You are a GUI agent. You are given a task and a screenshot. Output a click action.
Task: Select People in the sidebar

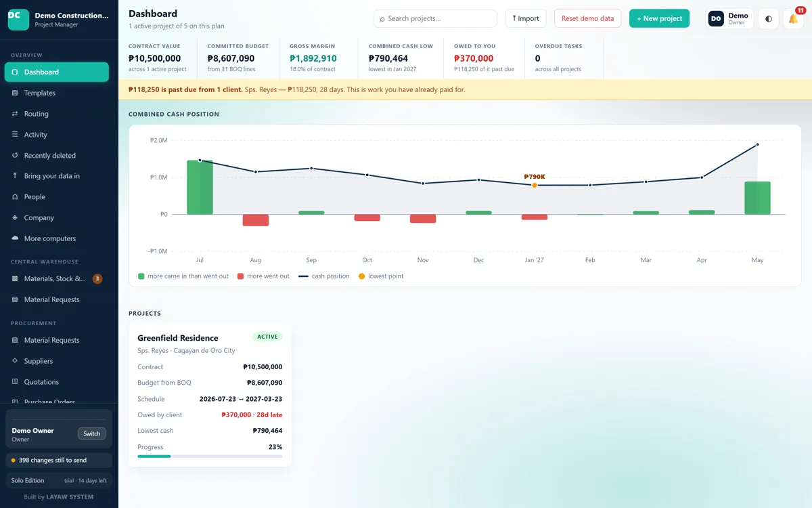(x=57, y=197)
